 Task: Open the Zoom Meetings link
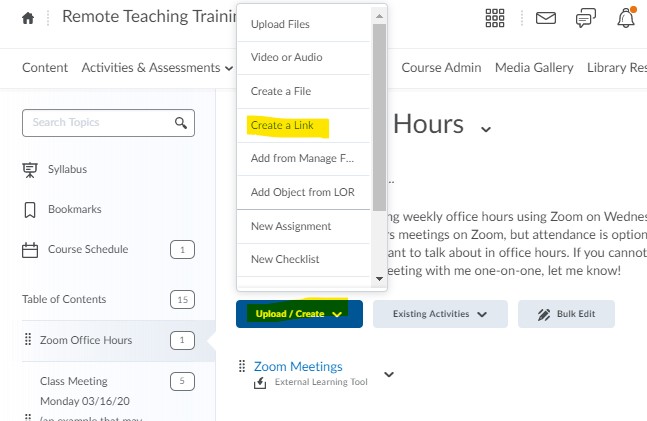pyautogui.click(x=298, y=367)
